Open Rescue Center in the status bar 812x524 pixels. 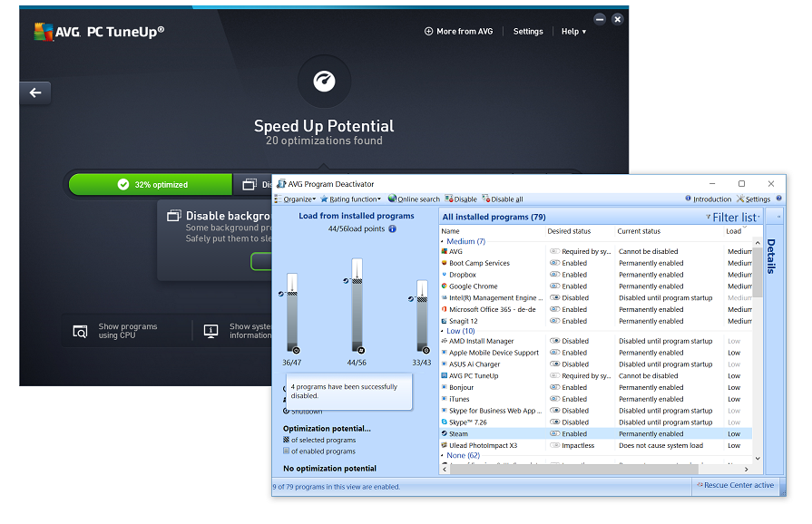736,485
